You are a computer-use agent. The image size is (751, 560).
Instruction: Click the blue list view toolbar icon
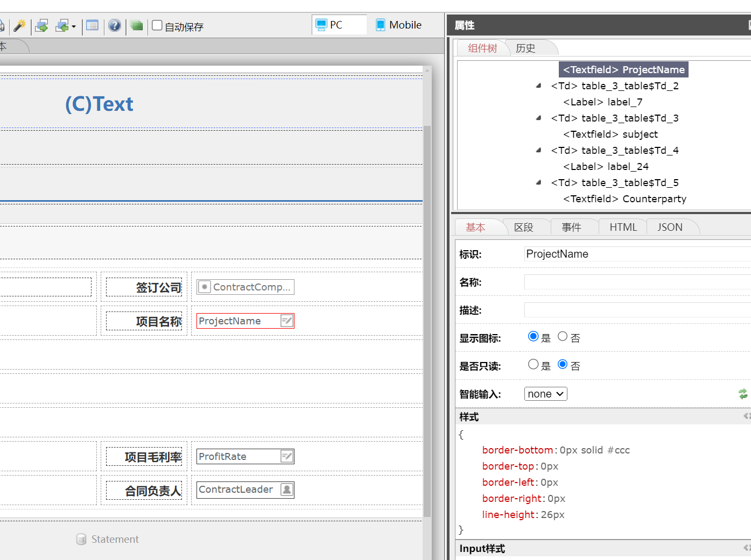[92, 25]
